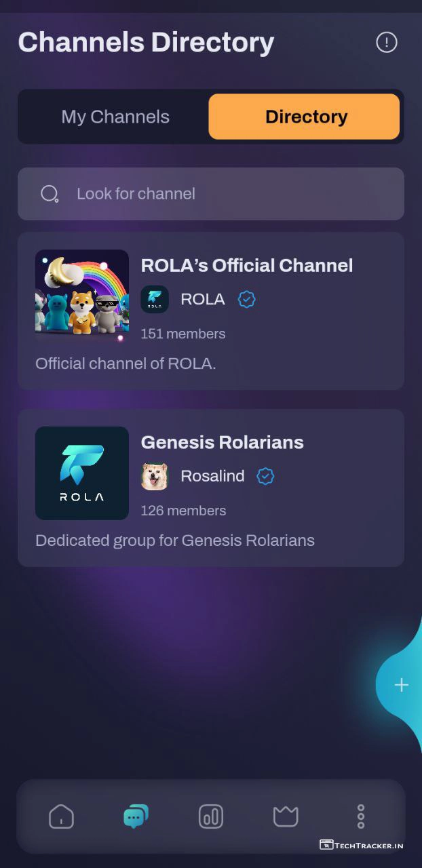The height and width of the screenshot is (868, 422).
Task: Tap the Genesis Rolarians ROLA logo thumbnail
Action: 82,473
